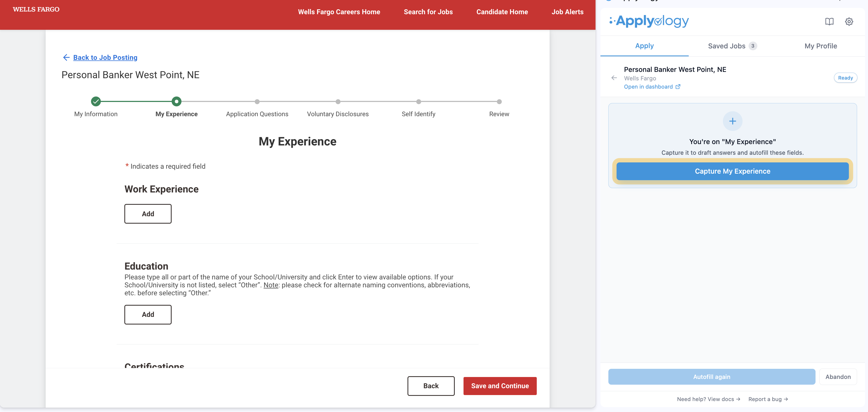Click the underlined "Note" text in Education
The width and height of the screenshot is (868, 412).
[x=271, y=285]
